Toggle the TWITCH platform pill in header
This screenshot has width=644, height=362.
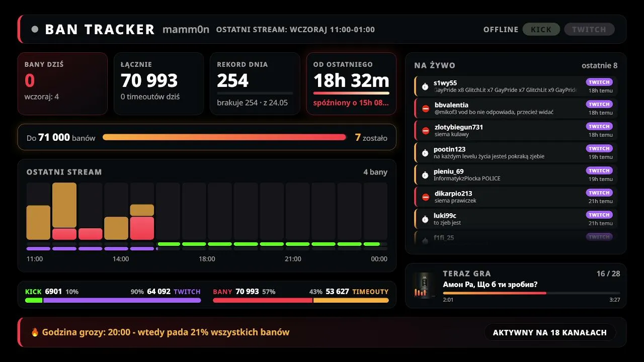tap(589, 29)
